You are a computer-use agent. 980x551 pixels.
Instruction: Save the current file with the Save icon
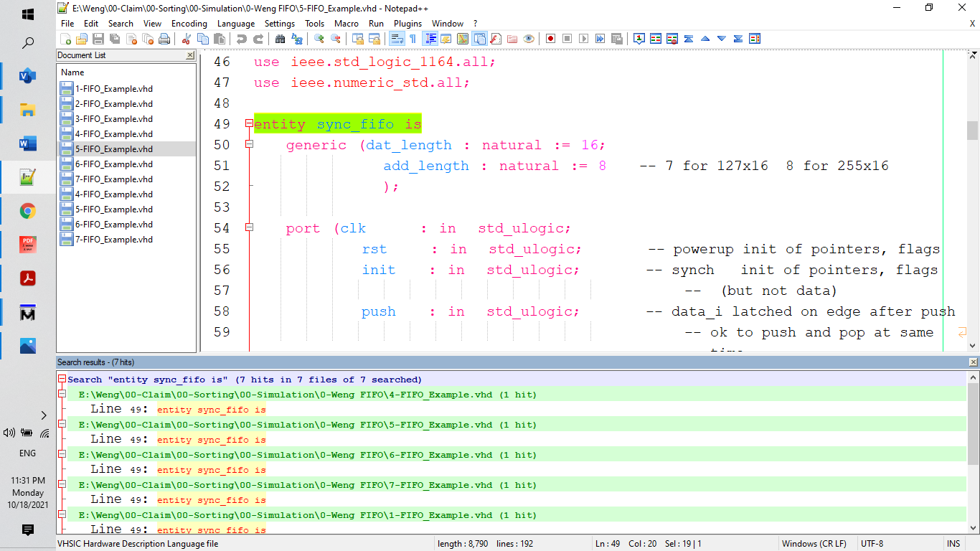98,39
